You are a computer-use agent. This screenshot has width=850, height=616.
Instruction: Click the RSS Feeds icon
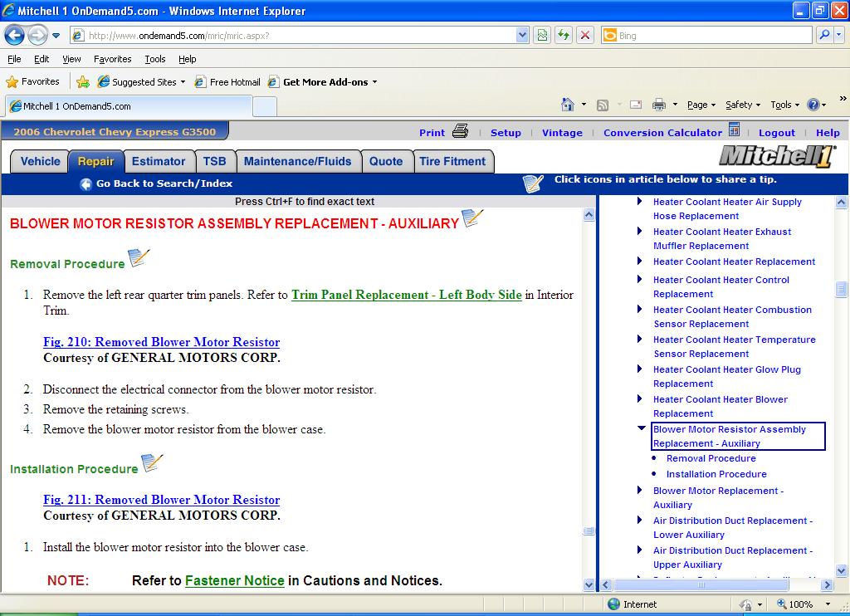[603, 105]
